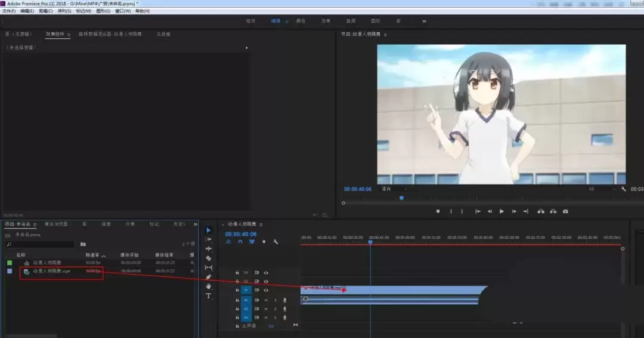Click timeline ruler playhead marker
The image size is (644, 338).
pyautogui.click(x=370, y=242)
